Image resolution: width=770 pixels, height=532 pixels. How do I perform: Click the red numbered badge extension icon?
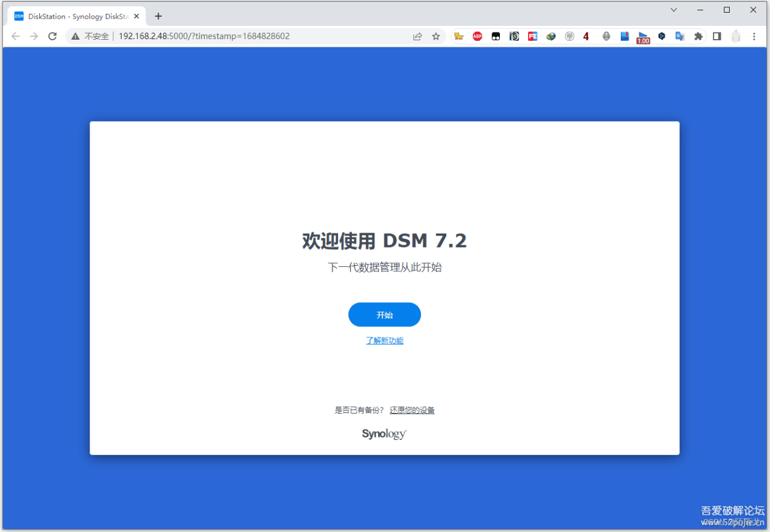(585, 36)
